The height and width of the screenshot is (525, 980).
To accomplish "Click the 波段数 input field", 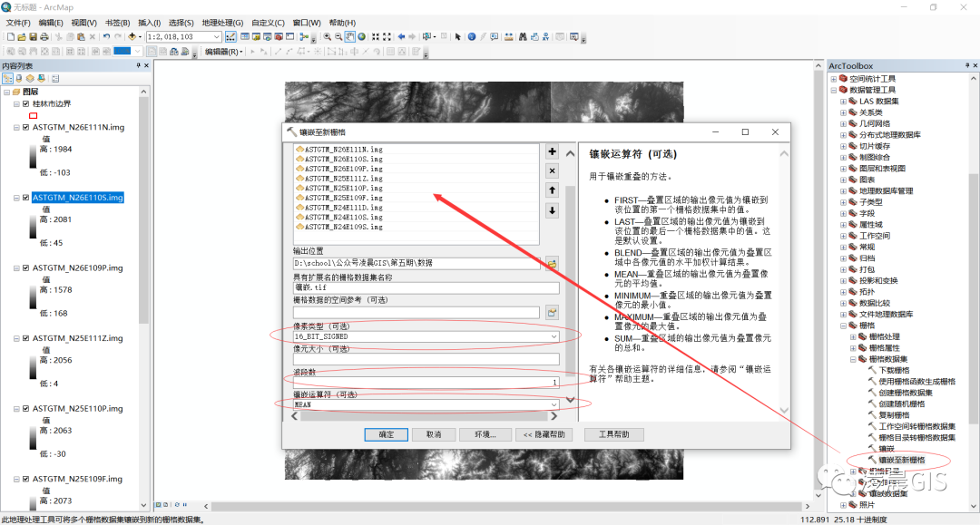I will tap(426, 382).
